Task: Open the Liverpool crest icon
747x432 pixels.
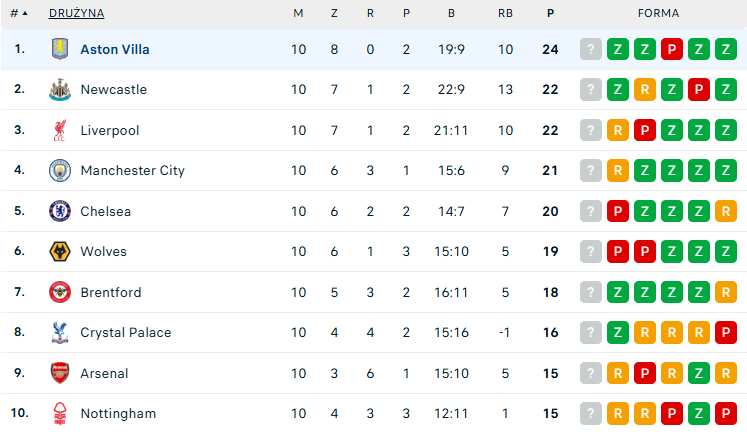Action: [x=60, y=130]
